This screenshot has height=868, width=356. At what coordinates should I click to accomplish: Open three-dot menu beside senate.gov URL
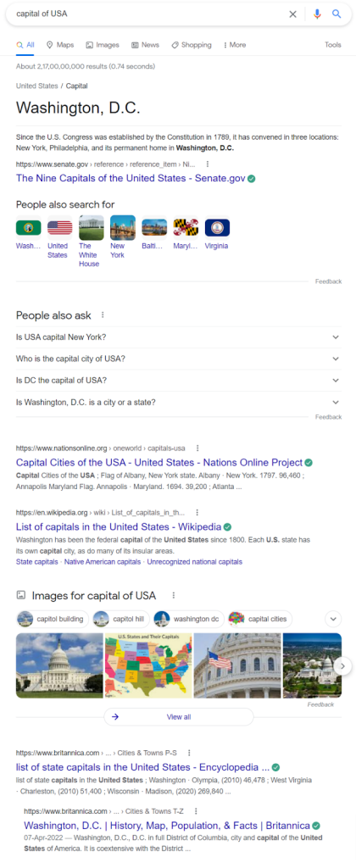tap(208, 164)
